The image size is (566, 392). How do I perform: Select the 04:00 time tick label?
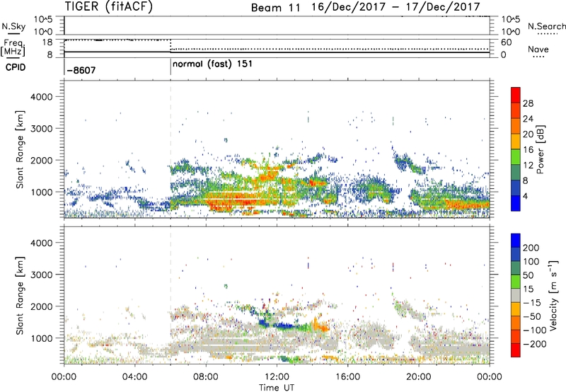point(135,377)
